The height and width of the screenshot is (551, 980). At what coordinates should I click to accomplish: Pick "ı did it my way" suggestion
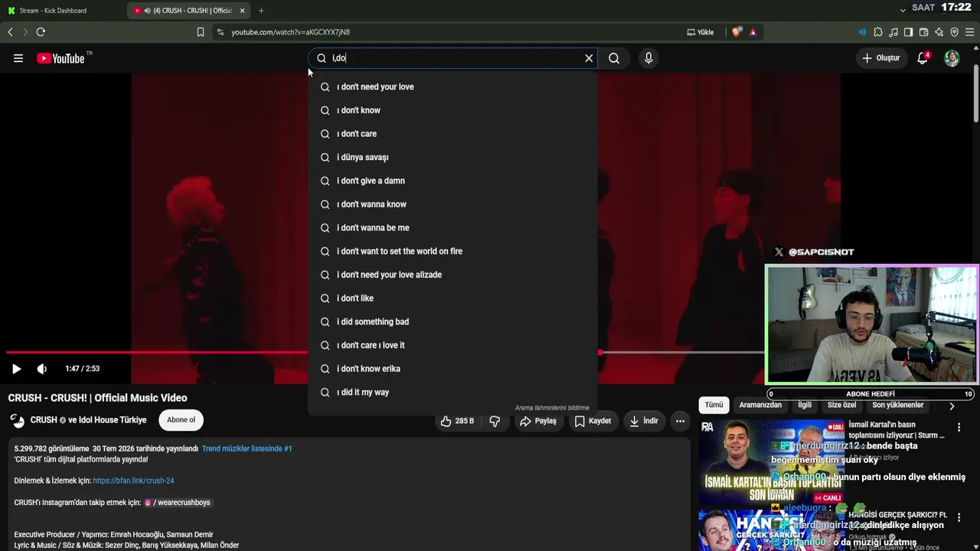coord(452,393)
